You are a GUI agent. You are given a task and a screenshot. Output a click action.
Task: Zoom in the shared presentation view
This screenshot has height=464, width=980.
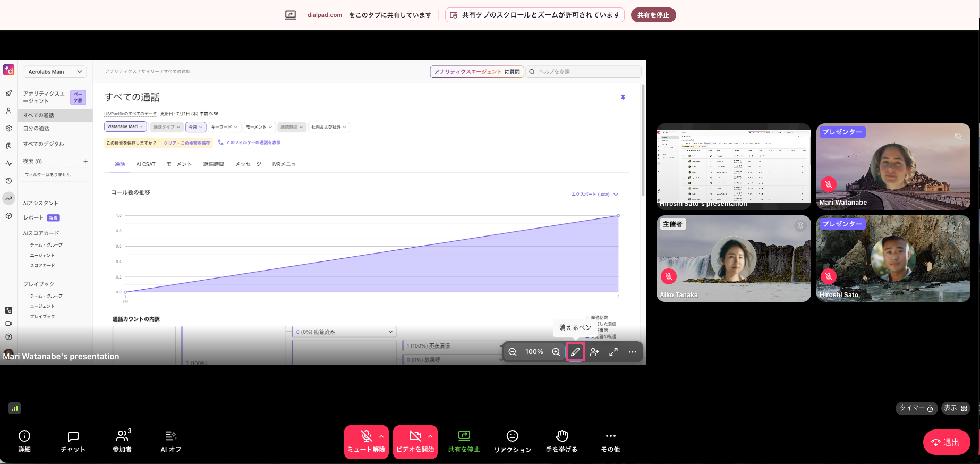[556, 352]
